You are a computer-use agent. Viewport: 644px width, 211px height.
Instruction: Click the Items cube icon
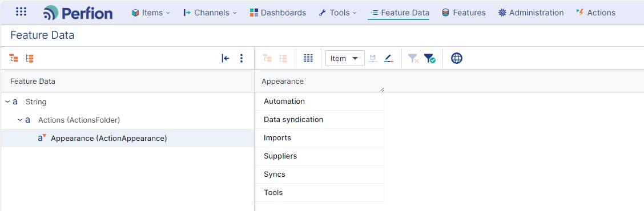[135, 13]
